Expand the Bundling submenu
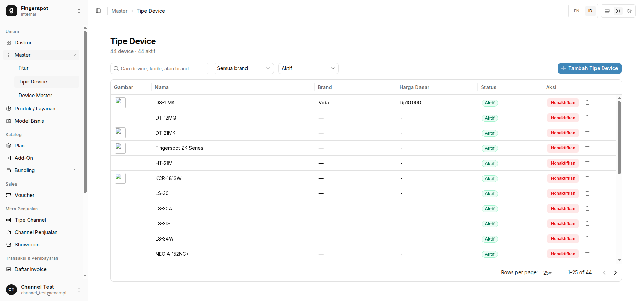 point(41,170)
